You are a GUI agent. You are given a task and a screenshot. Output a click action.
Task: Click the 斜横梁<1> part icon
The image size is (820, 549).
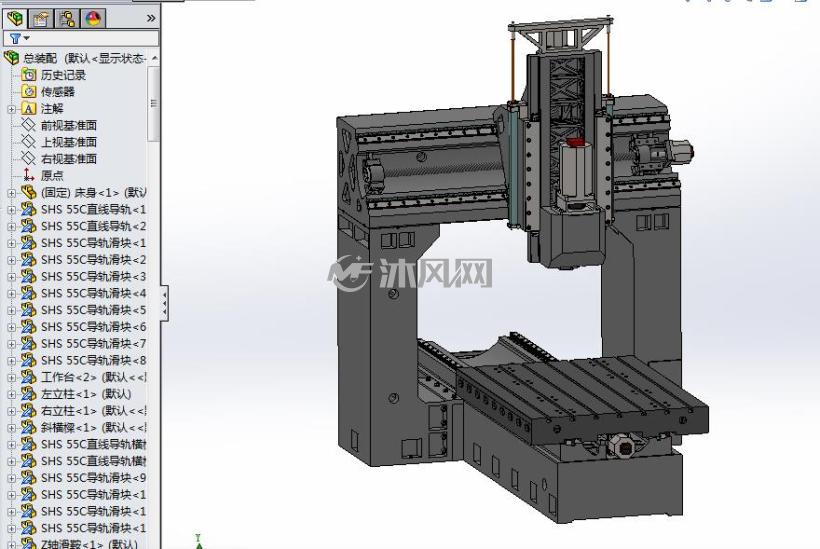coord(28,427)
